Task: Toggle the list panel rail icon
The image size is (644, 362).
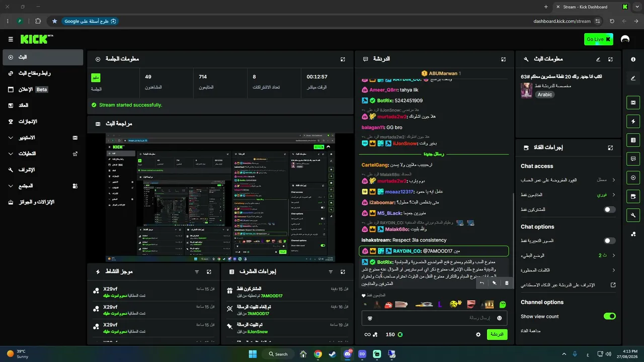Action: click(x=633, y=140)
